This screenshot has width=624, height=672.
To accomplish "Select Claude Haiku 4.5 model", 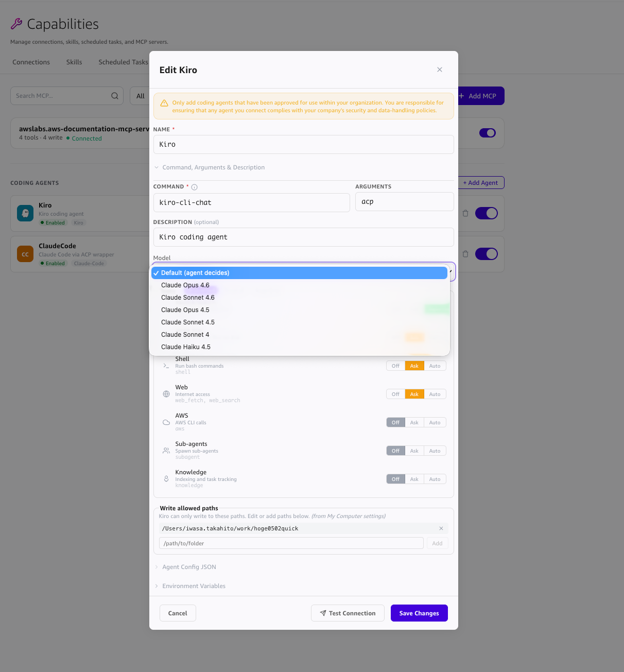I will (299, 347).
